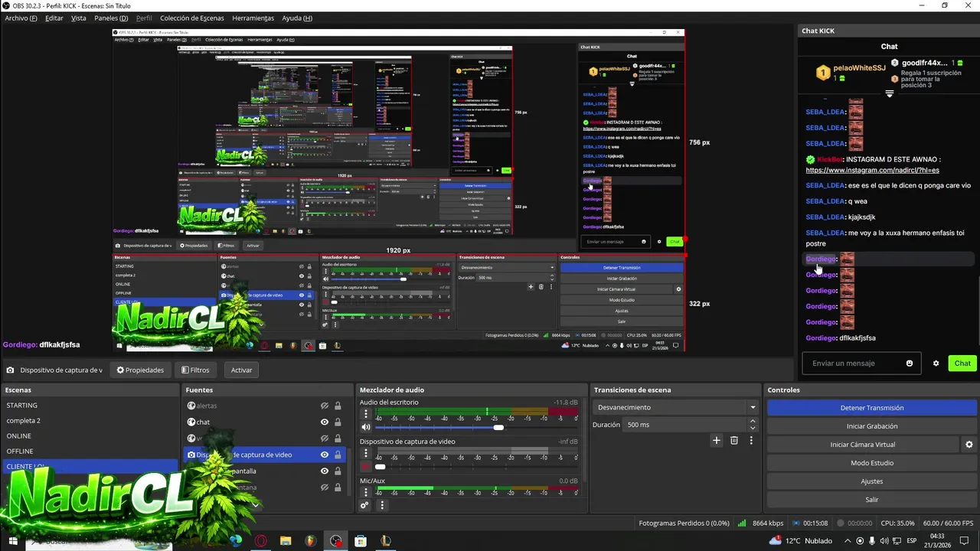Click the Salir button
Screen dimensions: 980x551
[872, 500]
